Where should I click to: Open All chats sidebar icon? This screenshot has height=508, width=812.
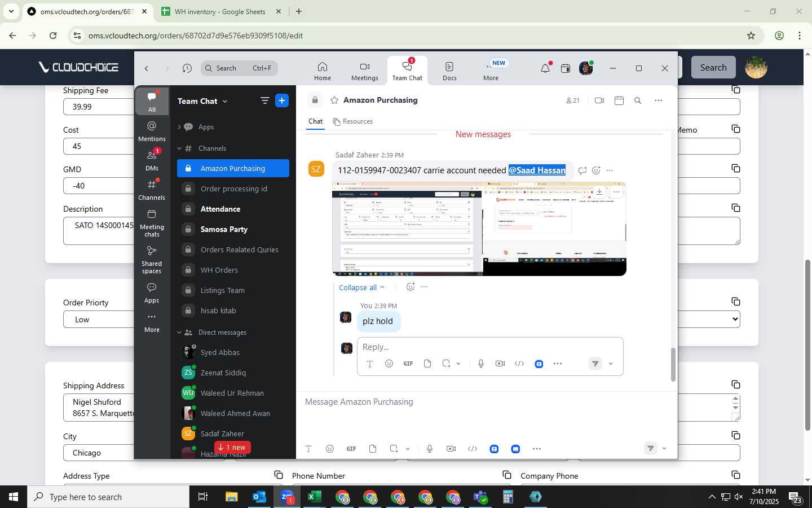pyautogui.click(x=152, y=102)
